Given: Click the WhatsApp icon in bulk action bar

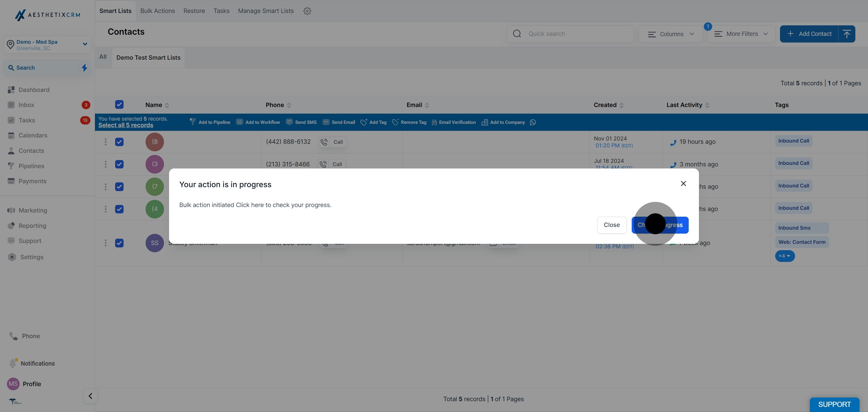Looking at the screenshot, I should 533,122.
